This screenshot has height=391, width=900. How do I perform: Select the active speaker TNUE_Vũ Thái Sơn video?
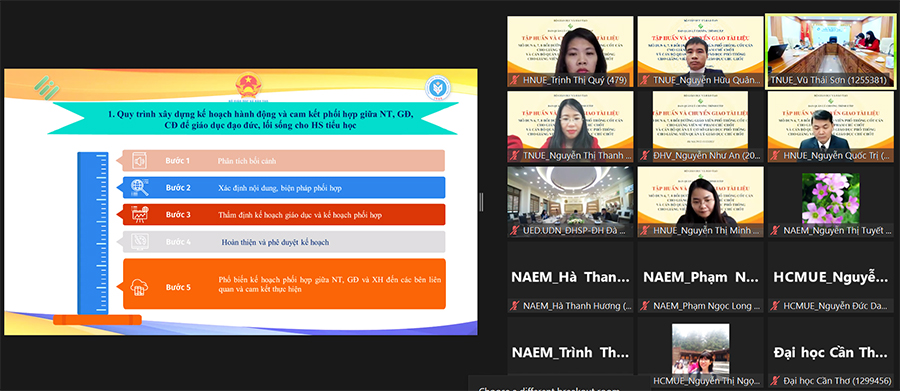point(831,51)
